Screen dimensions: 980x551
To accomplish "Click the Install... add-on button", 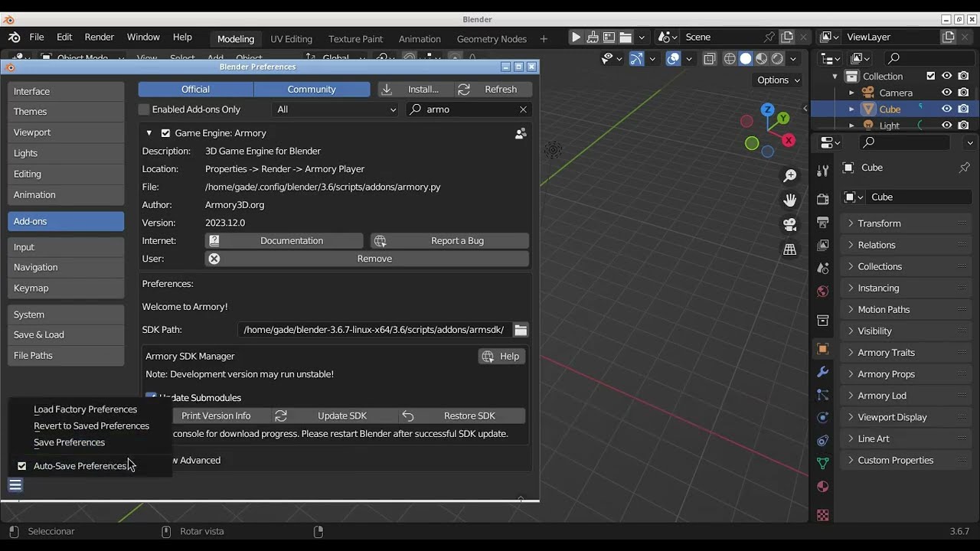I will (416, 90).
